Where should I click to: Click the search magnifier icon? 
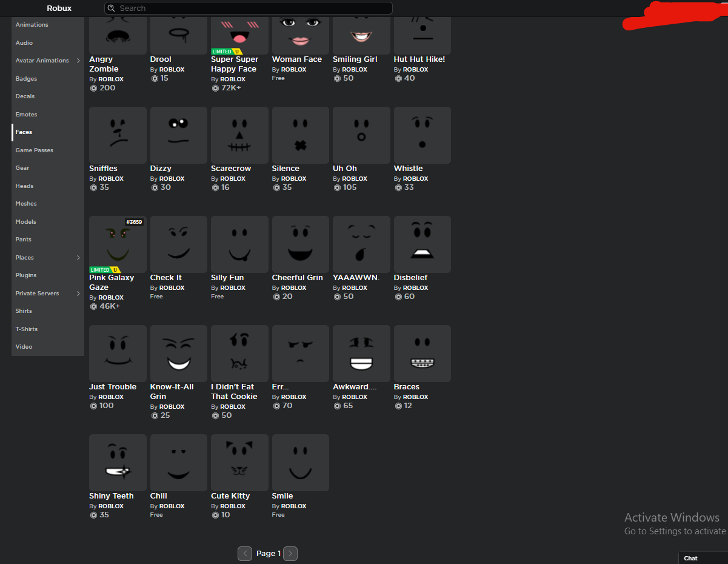[x=111, y=8]
